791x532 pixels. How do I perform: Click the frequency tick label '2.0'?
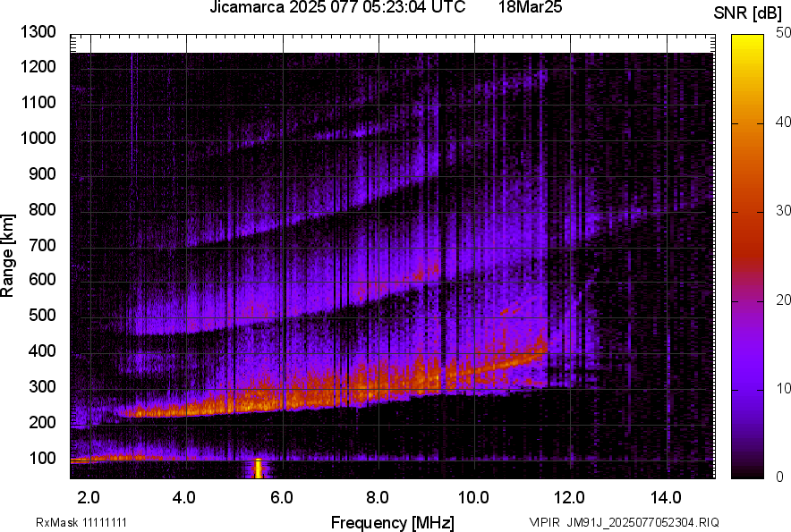click(89, 498)
